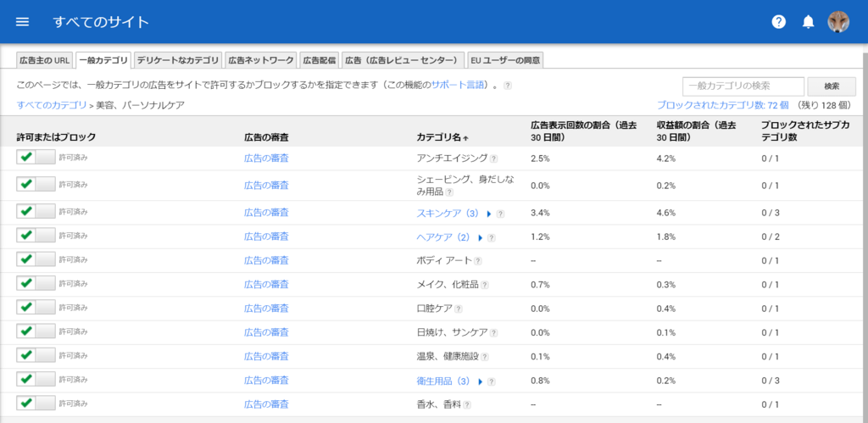Open 広告の審査 for 香水、香料
This screenshot has width=868, height=423.
tap(266, 404)
